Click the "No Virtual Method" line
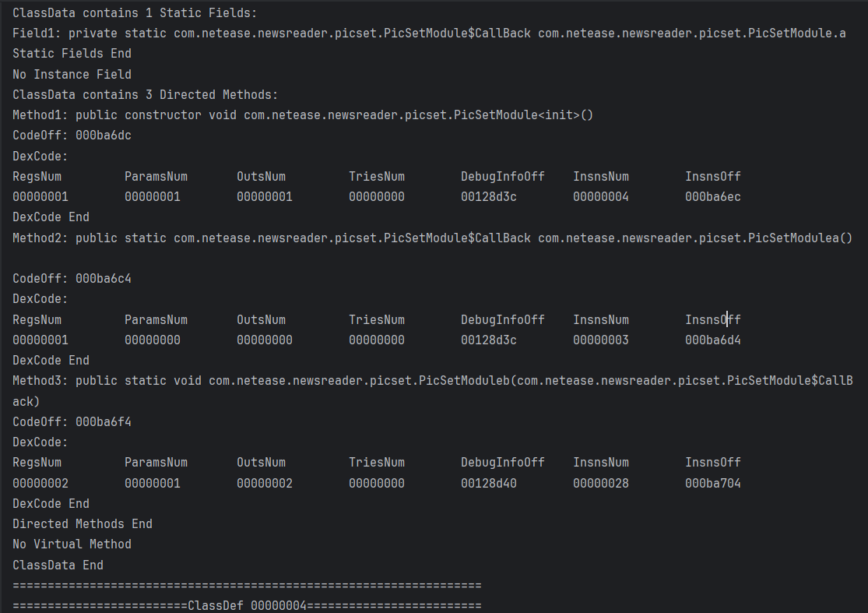The image size is (868, 613). pyautogui.click(x=72, y=544)
